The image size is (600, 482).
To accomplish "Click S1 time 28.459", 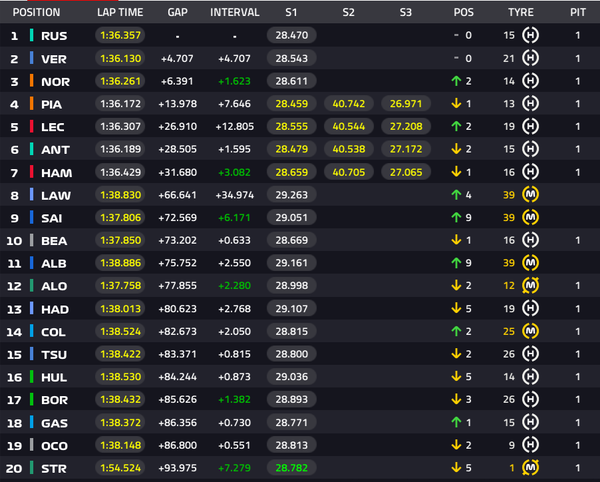I will [x=292, y=103].
